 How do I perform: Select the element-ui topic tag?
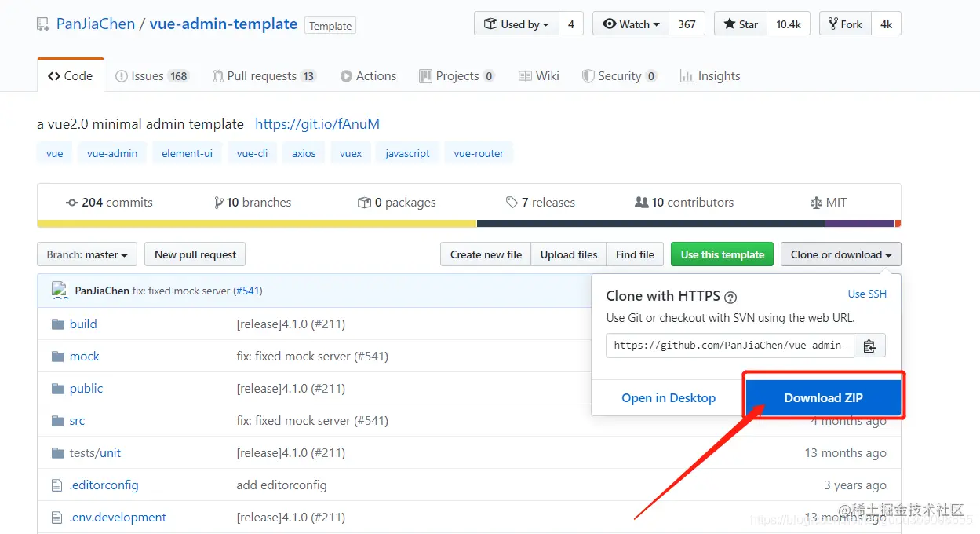[187, 153]
